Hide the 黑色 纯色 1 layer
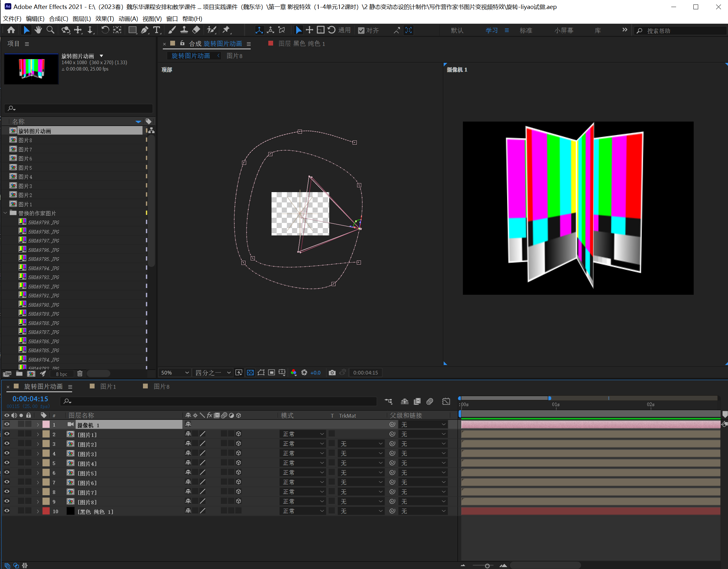Viewport: 728px width, 569px height. pos(7,511)
